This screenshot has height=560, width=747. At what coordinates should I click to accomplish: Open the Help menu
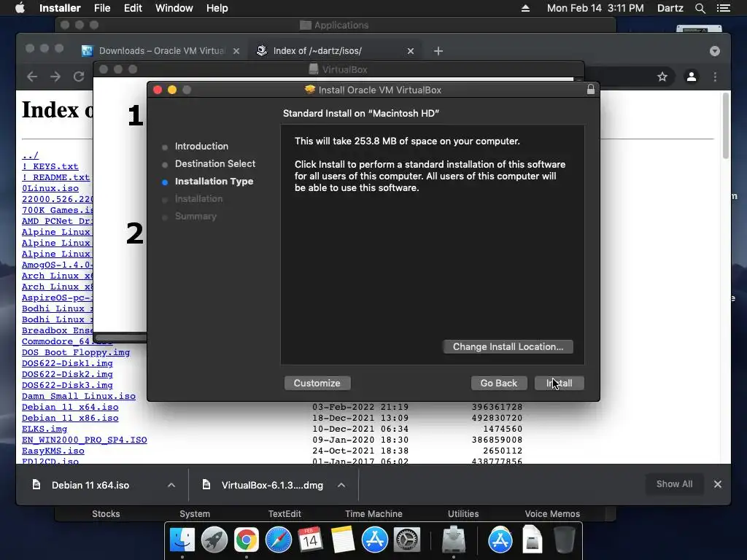click(217, 8)
